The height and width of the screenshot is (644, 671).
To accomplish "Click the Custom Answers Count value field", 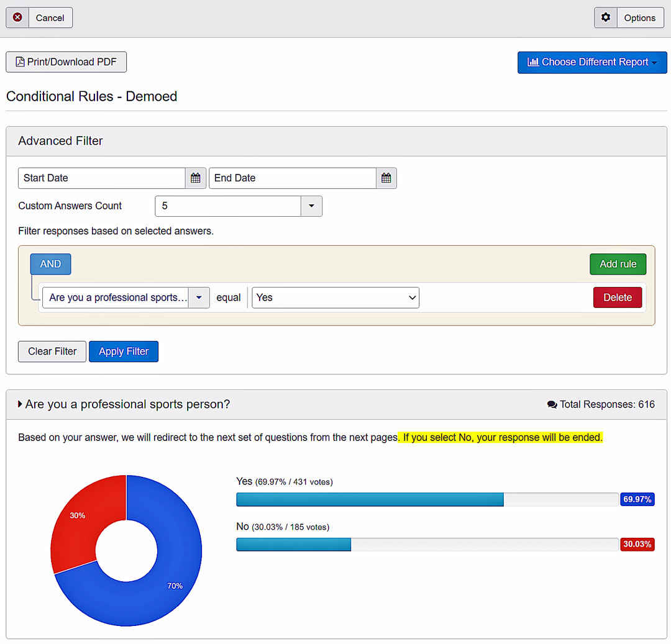I will [228, 206].
